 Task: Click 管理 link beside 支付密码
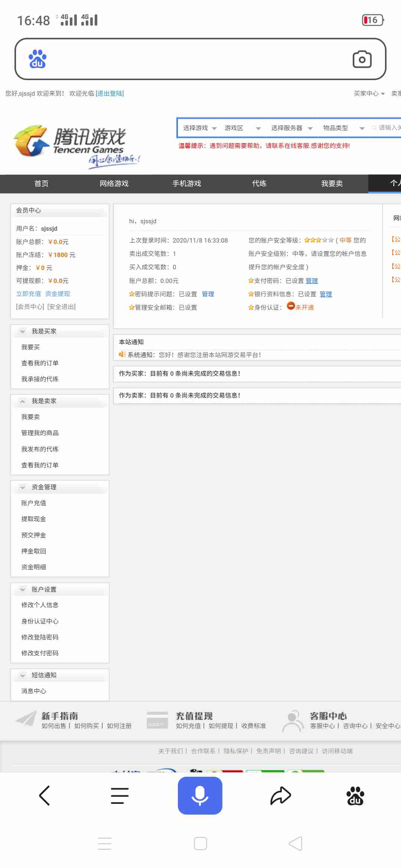point(312,281)
